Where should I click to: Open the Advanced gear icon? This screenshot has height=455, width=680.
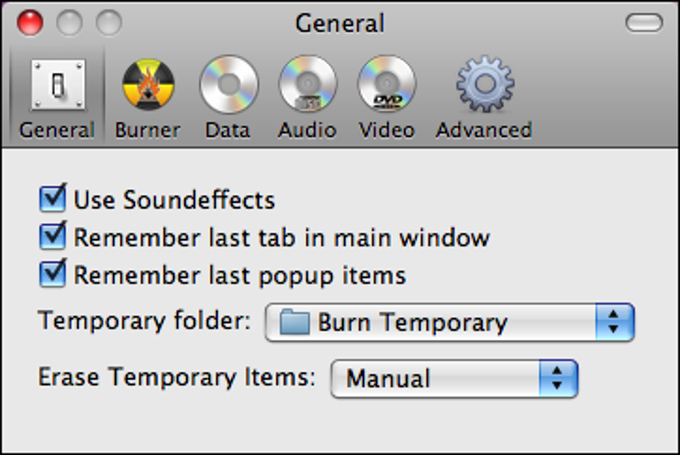click(x=484, y=85)
